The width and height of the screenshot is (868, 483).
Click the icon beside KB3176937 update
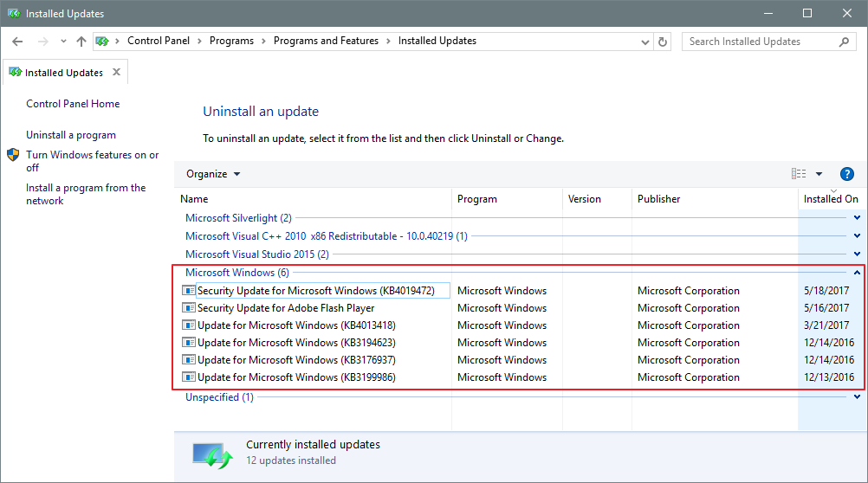(189, 359)
